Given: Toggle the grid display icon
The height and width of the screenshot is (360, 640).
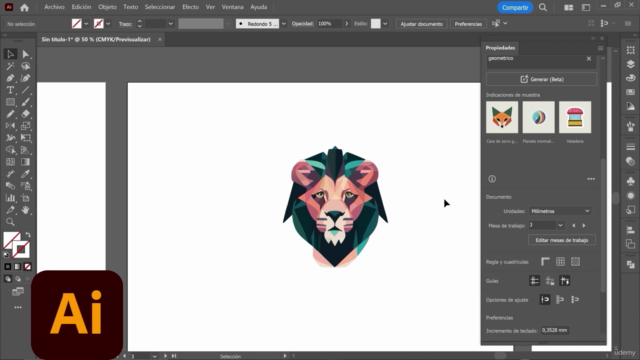Looking at the screenshot, I should [x=560, y=262].
